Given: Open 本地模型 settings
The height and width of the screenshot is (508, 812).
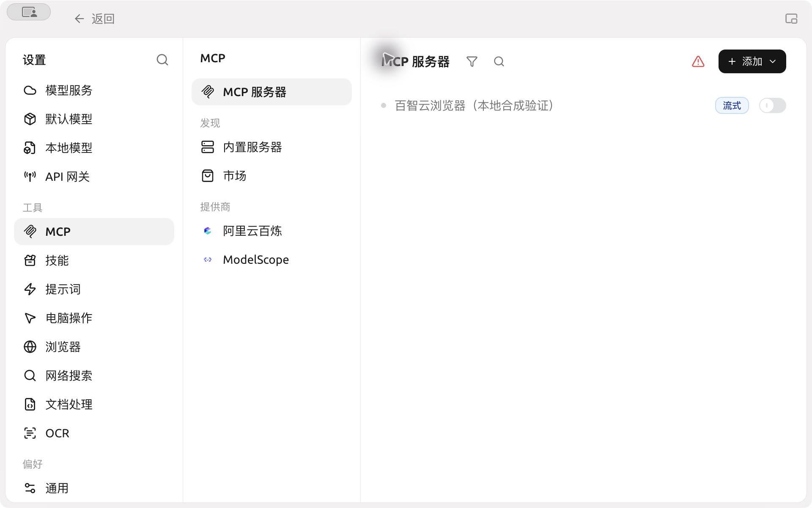Looking at the screenshot, I should [x=94, y=148].
